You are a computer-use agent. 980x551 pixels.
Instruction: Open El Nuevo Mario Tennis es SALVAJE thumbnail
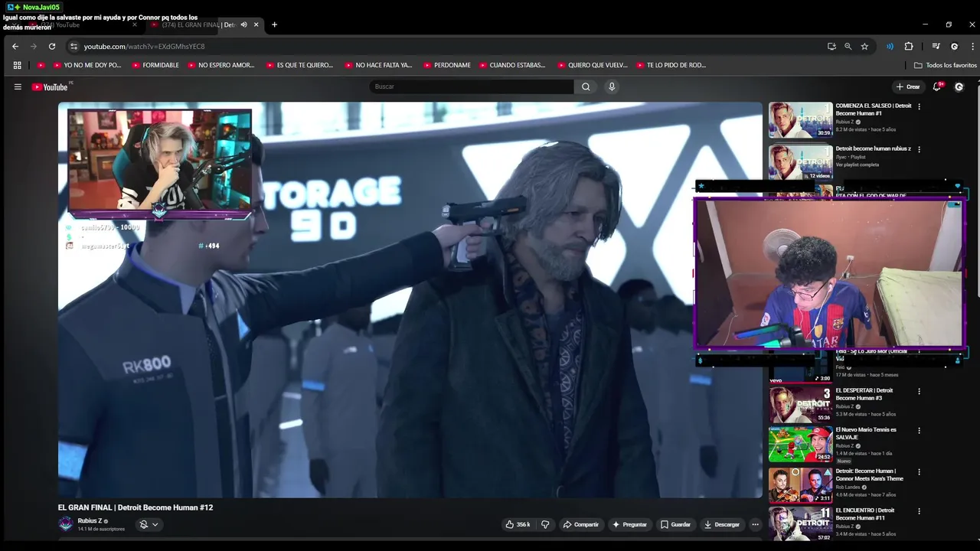click(800, 444)
